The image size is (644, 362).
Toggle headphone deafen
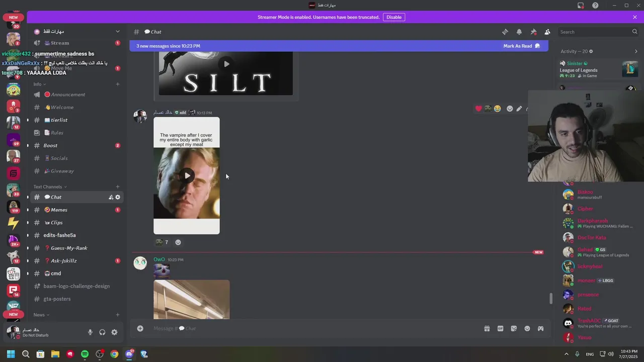pyautogui.click(x=102, y=332)
